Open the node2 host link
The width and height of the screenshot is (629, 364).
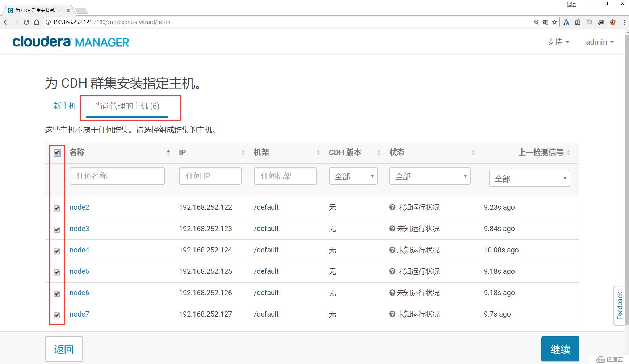(x=79, y=207)
